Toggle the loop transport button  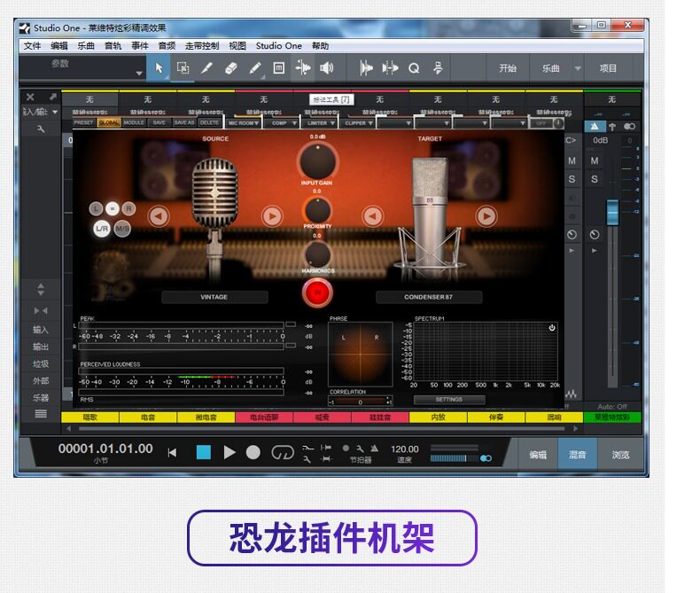point(282,452)
